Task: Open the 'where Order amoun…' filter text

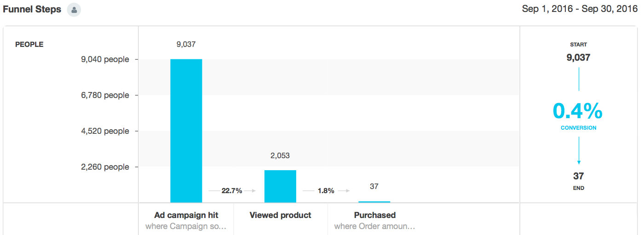Action: tap(374, 226)
